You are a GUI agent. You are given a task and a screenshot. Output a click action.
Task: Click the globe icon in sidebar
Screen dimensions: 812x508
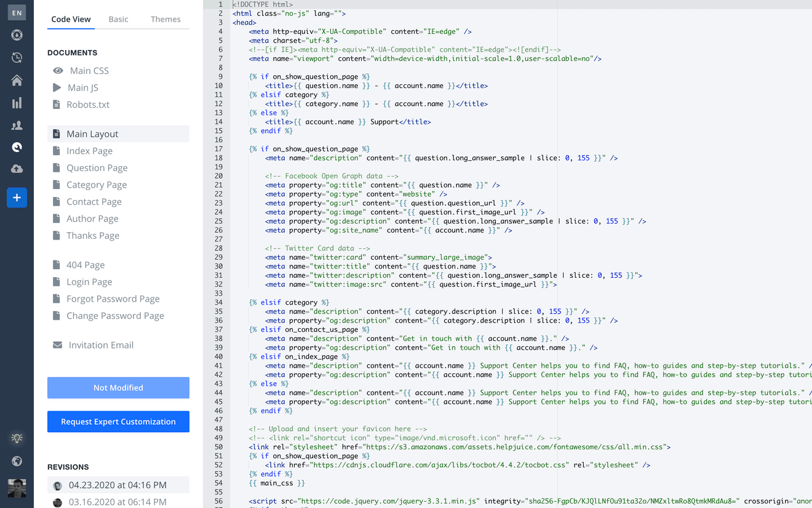(x=17, y=461)
